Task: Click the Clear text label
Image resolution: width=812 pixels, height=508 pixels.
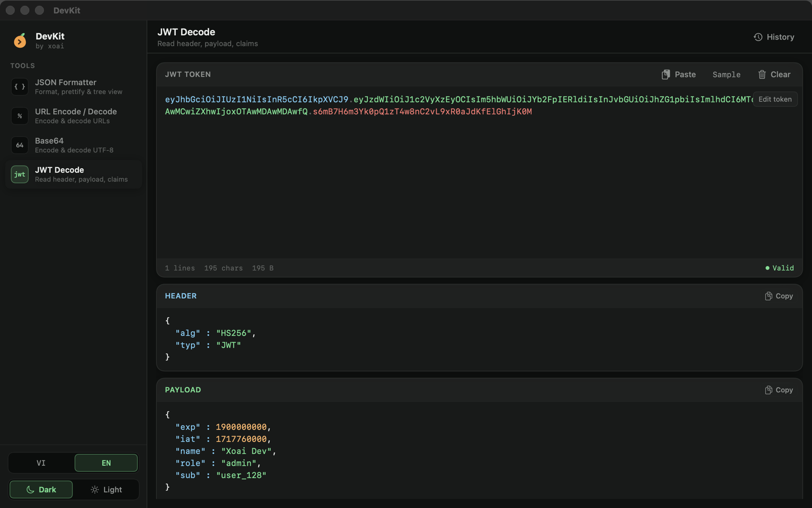Action: 781,75
